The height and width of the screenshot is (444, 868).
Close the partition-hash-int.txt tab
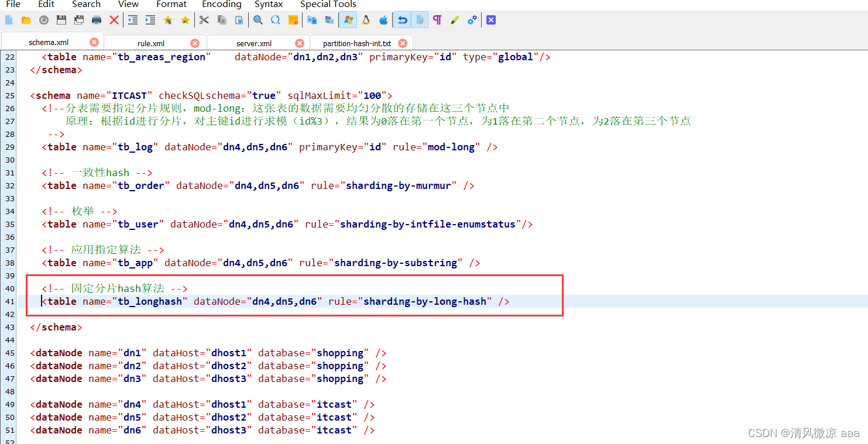coord(403,43)
